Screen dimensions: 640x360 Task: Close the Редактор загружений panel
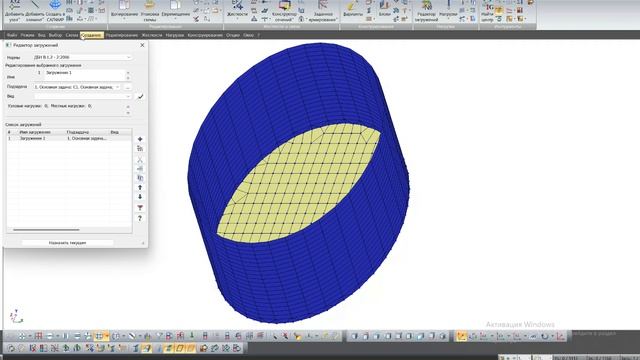click(142, 45)
